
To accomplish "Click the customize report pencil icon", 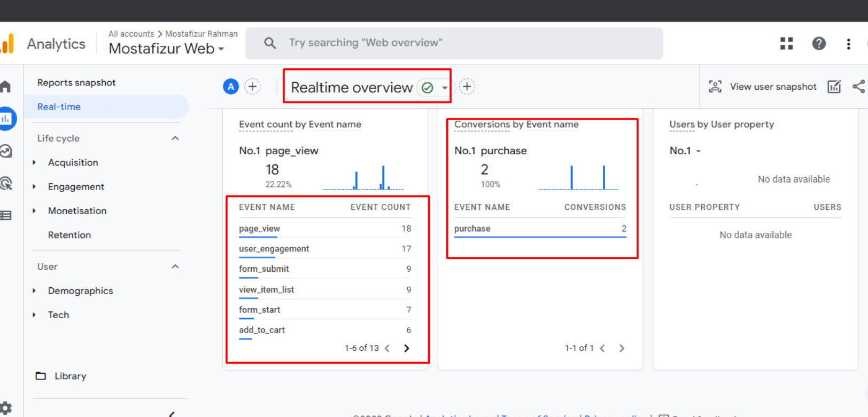I will pyautogui.click(x=834, y=86).
